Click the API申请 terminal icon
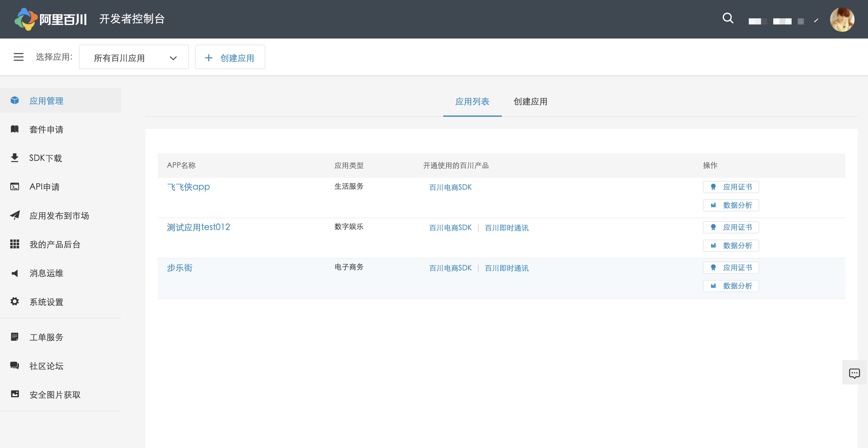The height and width of the screenshot is (448, 868). click(14, 186)
